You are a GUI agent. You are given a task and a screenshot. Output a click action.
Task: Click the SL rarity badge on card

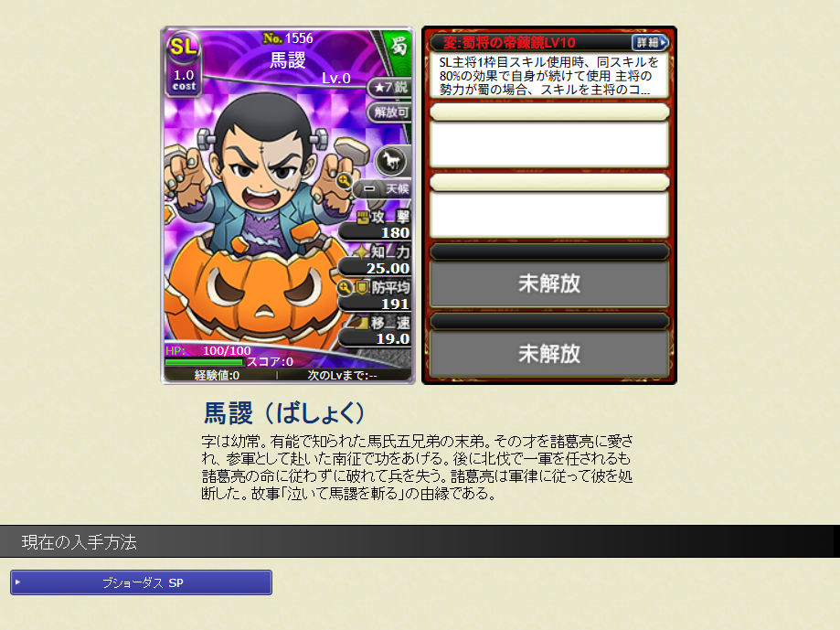[184, 48]
